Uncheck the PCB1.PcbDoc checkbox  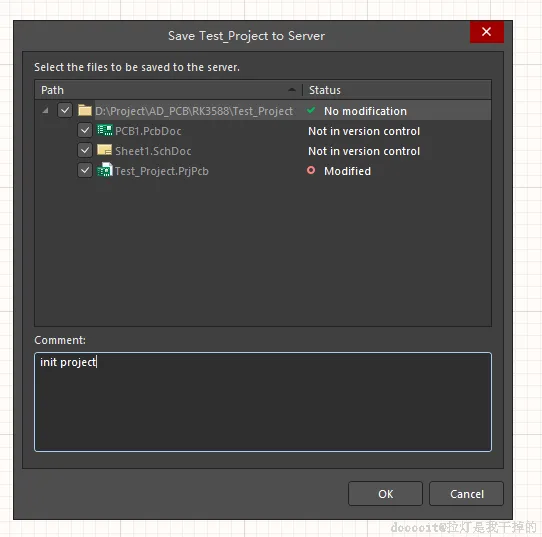pyautogui.click(x=85, y=130)
